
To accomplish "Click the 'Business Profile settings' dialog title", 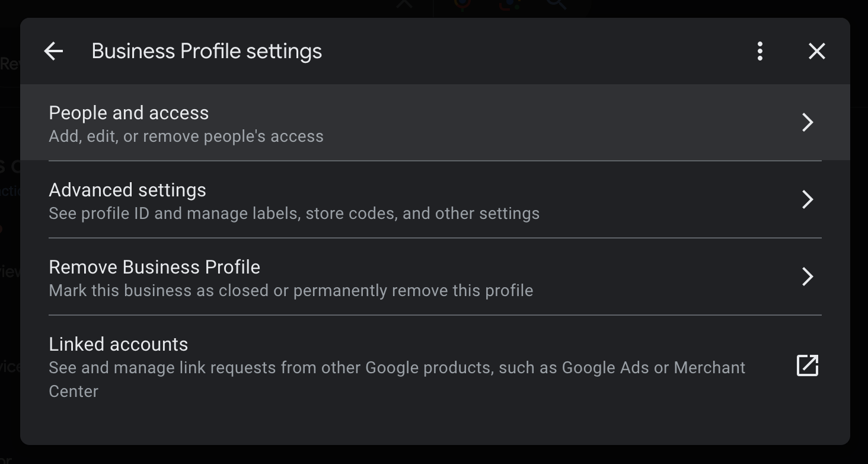I will (x=206, y=52).
